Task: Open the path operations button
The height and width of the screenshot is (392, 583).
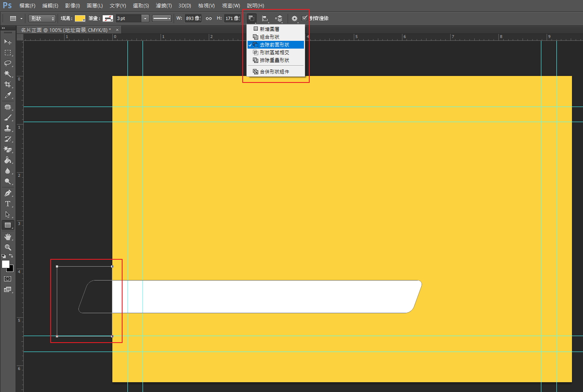Action: pos(252,18)
